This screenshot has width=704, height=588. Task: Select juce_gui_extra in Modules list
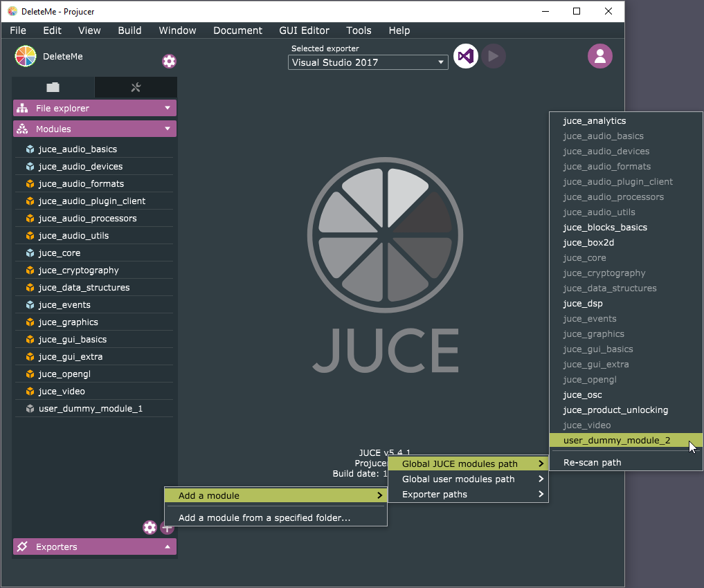(94, 356)
